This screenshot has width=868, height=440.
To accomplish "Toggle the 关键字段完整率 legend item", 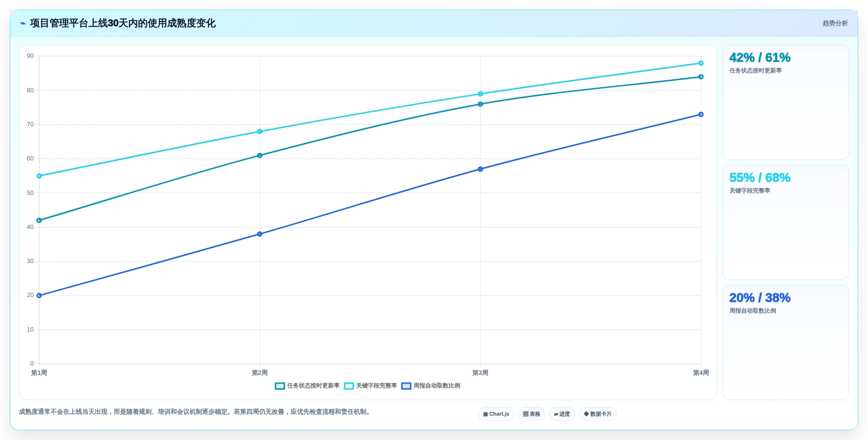I will pyautogui.click(x=370, y=386).
